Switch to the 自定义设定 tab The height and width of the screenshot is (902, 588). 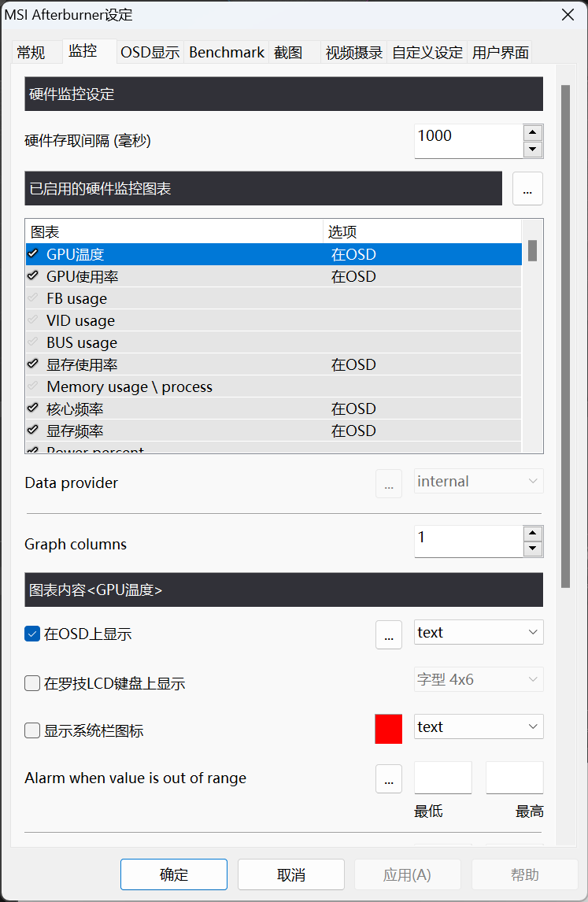pyautogui.click(x=427, y=53)
